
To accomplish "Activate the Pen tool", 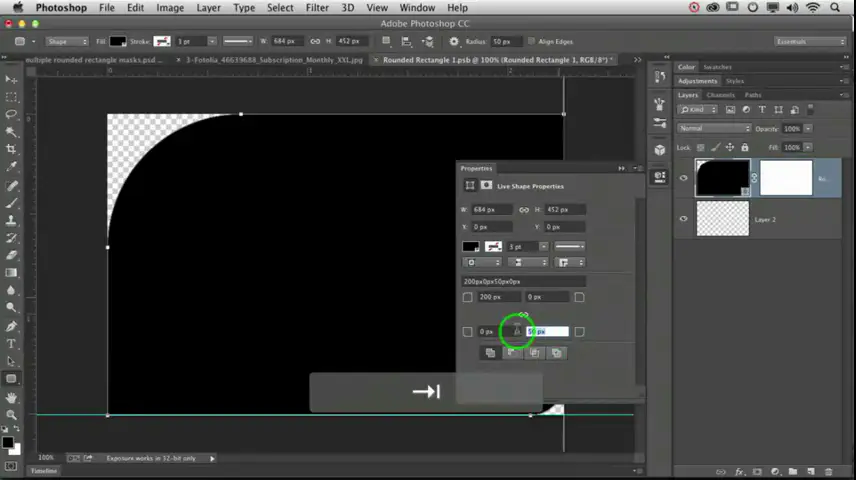I will click(x=11, y=326).
